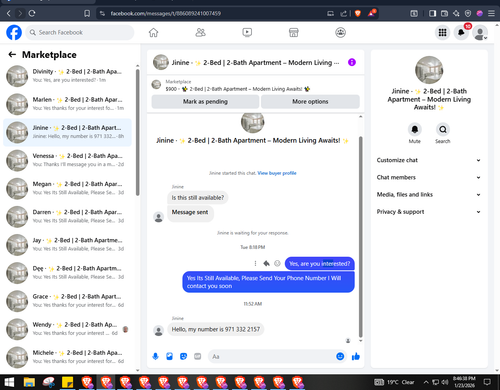The height and width of the screenshot is (390, 500).
Task: Open the Groups icon in top navigation
Action: [x=340, y=32]
